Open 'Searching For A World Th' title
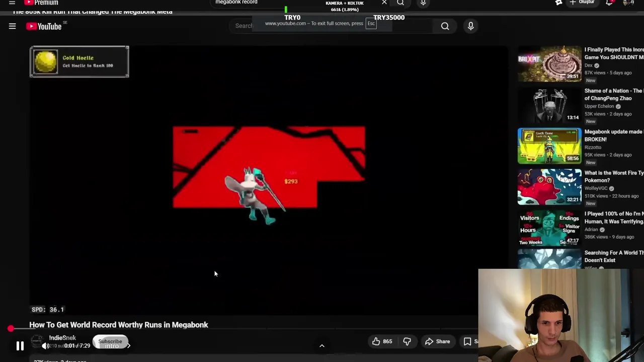This screenshot has height=362, width=644. (x=614, y=256)
